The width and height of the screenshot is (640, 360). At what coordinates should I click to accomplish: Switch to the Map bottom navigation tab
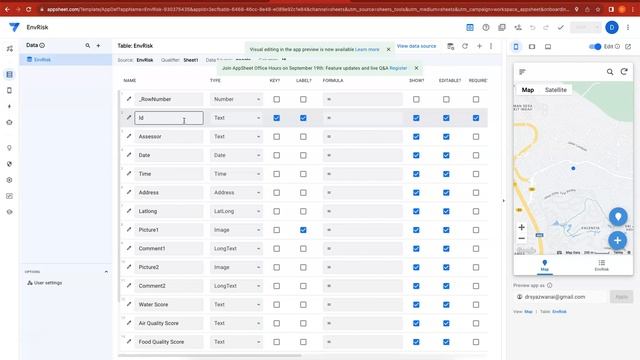tap(544, 265)
